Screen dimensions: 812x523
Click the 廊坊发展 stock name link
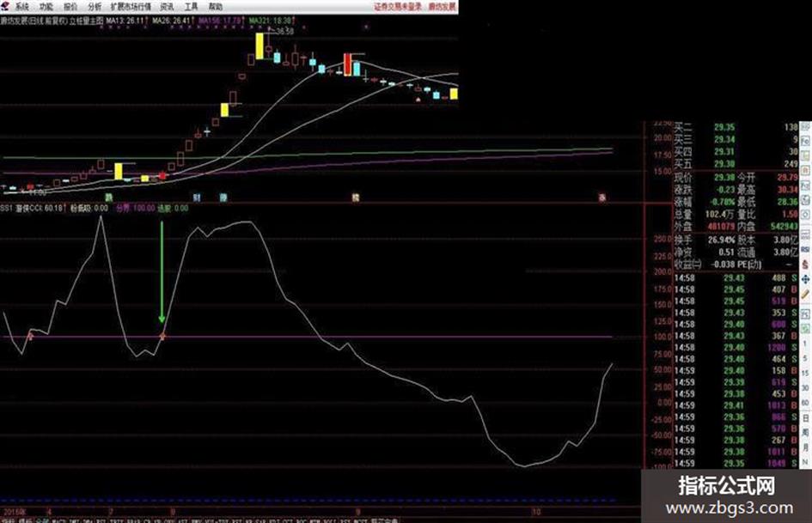click(442, 7)
